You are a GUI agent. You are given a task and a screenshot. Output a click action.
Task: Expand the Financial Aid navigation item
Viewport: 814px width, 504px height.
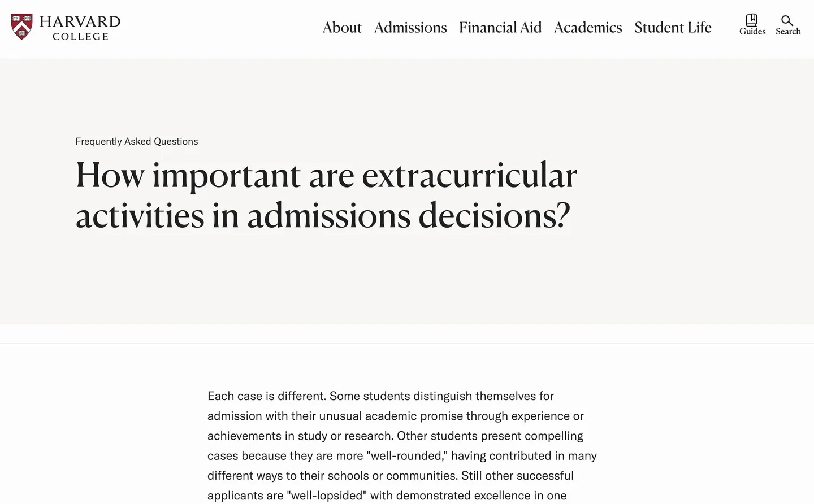click(x=500, y=27)
